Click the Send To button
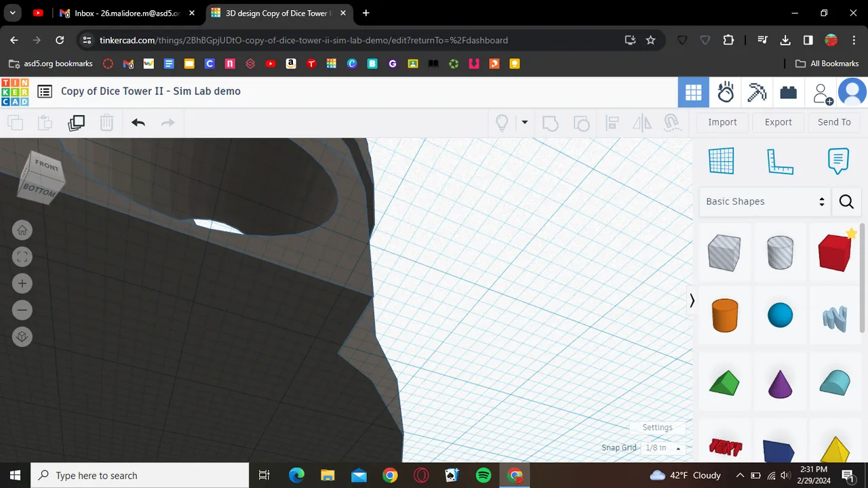The height and width of the screenshot is (488, 868). click(x=834, y=122)
